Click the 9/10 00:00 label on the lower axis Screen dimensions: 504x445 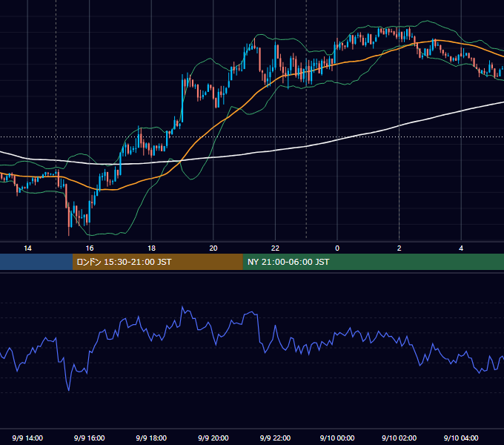(x=337, y=438)
